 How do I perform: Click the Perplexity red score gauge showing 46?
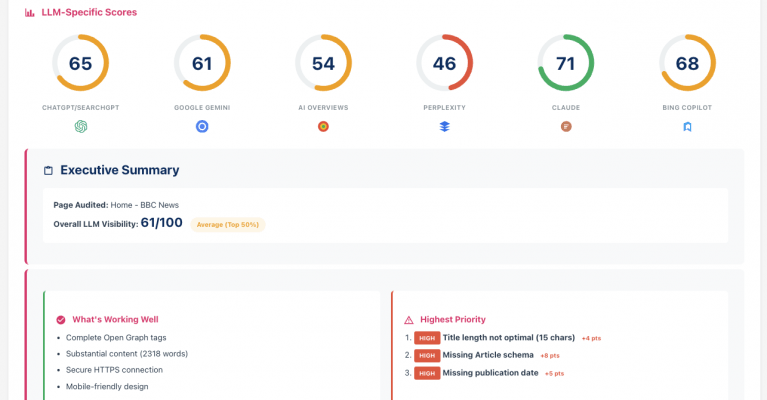point(444,63)
